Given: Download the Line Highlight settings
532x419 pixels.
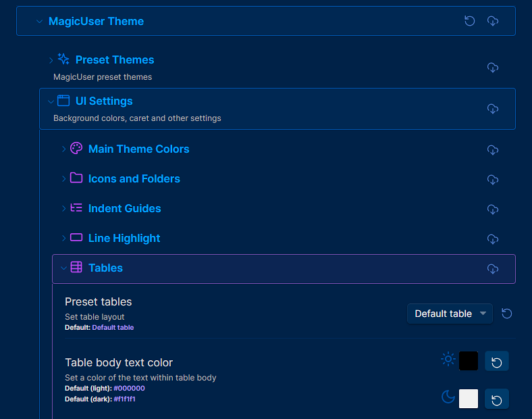Looking at the screenshot, I should [x=493, y=239].
